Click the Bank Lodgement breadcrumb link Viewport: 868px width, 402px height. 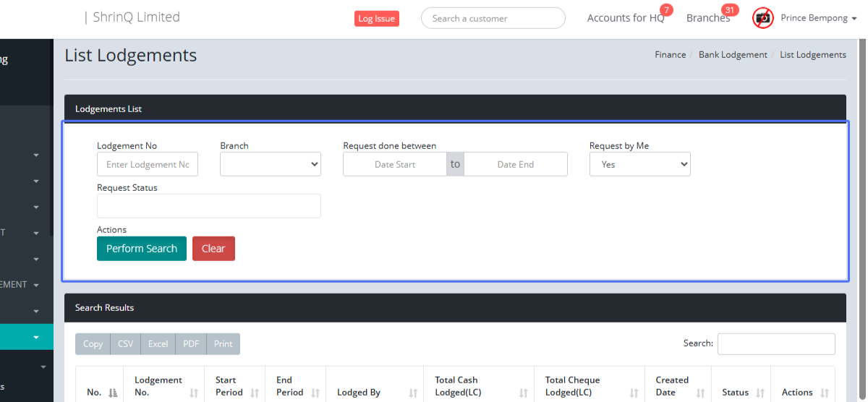tap(733, 55)
